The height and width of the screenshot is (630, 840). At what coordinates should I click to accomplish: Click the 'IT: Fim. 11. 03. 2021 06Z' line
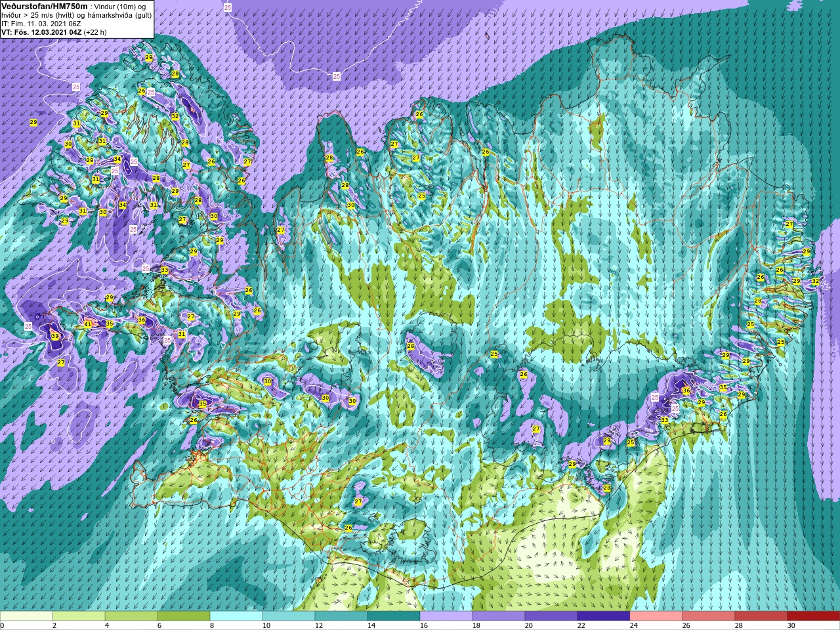[41, 23]
